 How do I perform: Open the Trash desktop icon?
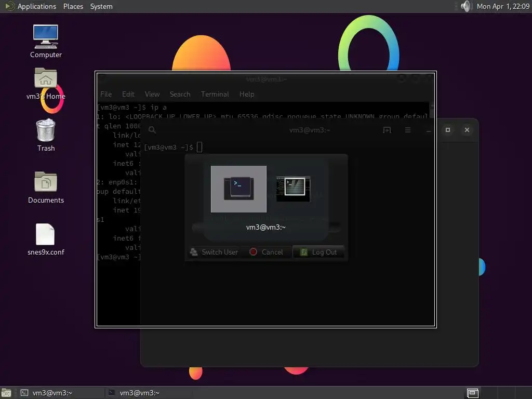click(x=46, y=135)
